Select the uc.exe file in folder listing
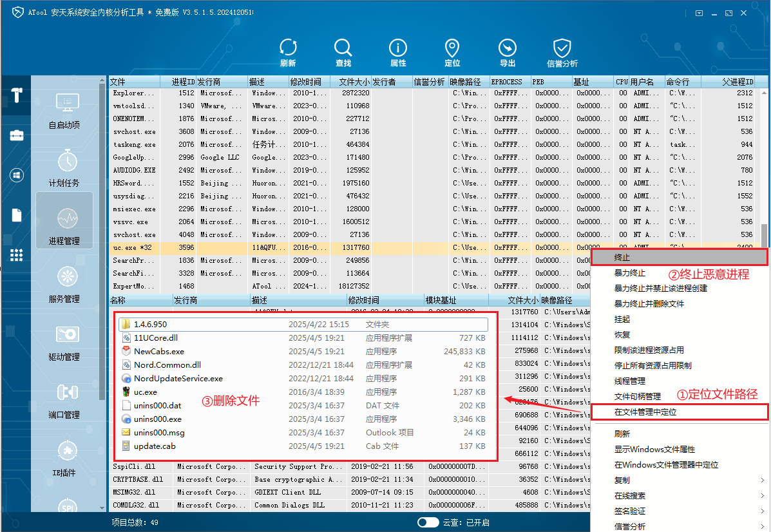This screenshot has height=532, width=771. (303, 392)
